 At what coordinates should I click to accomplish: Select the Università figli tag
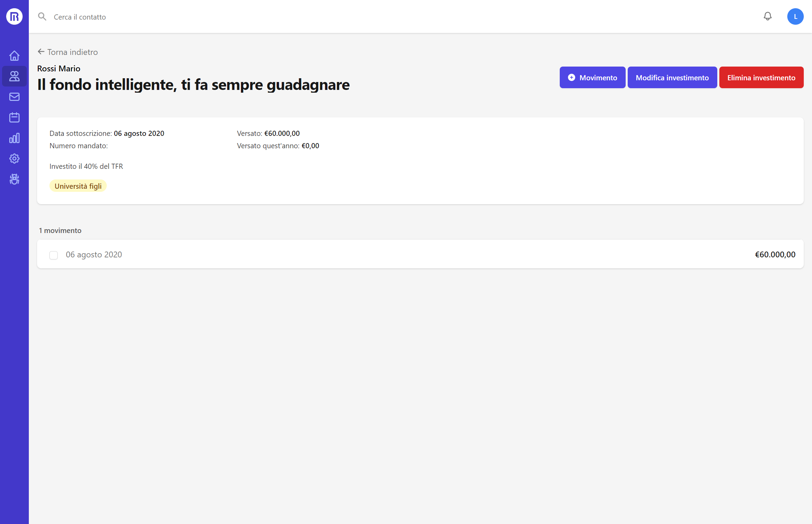point(78,186)
